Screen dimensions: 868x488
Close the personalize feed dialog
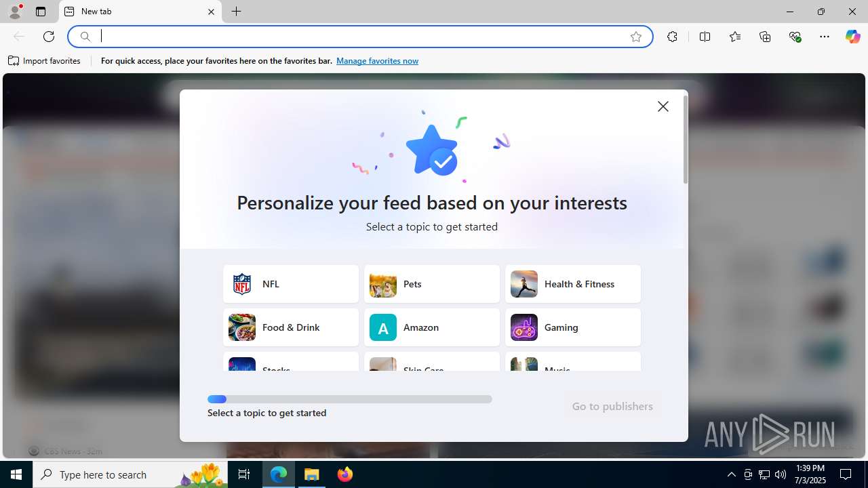click(x=663, y=106)
